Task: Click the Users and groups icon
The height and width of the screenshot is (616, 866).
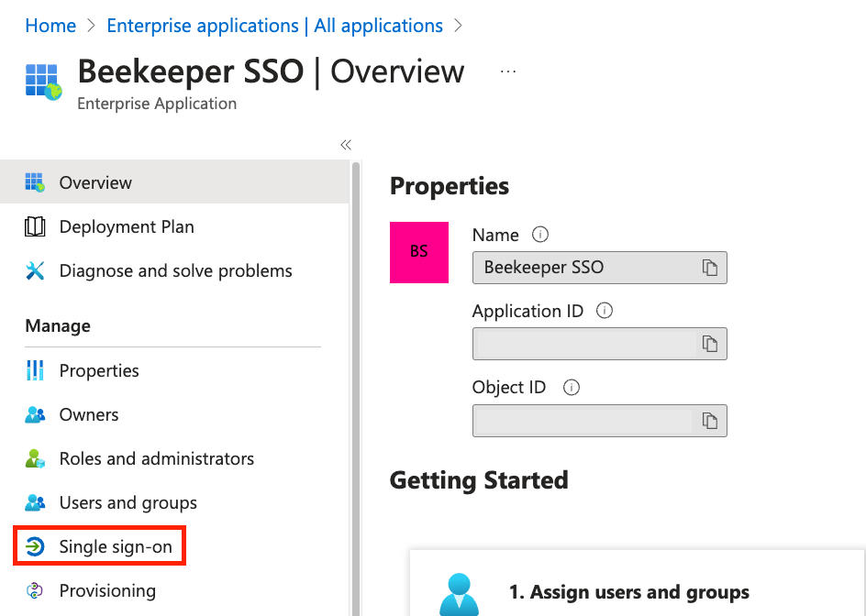Action: click(35, 502)
